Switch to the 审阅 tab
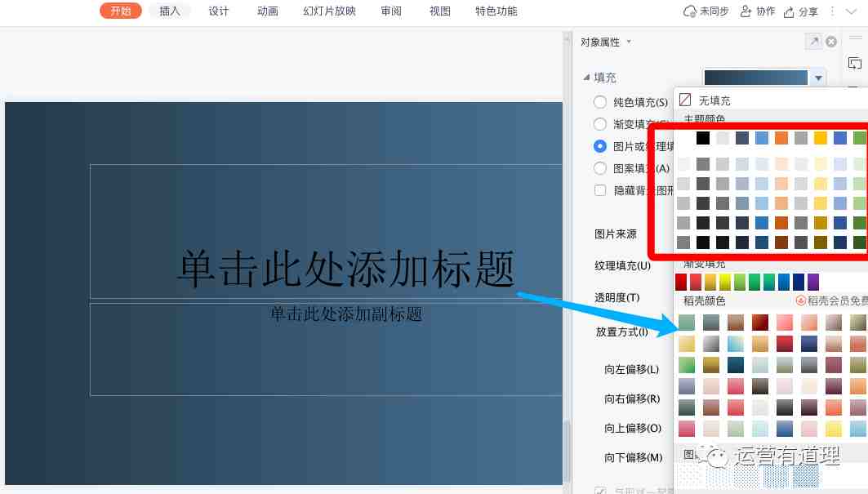The height and width of the screenshot is (494, 868). (x=391, y=11)
